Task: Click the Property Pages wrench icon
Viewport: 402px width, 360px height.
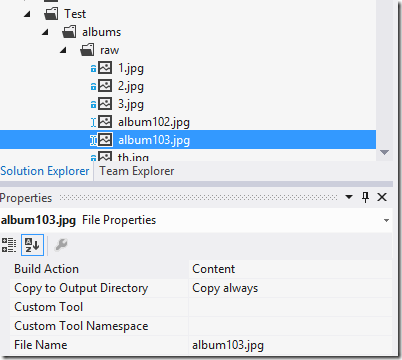Action: tap(61, 245)
